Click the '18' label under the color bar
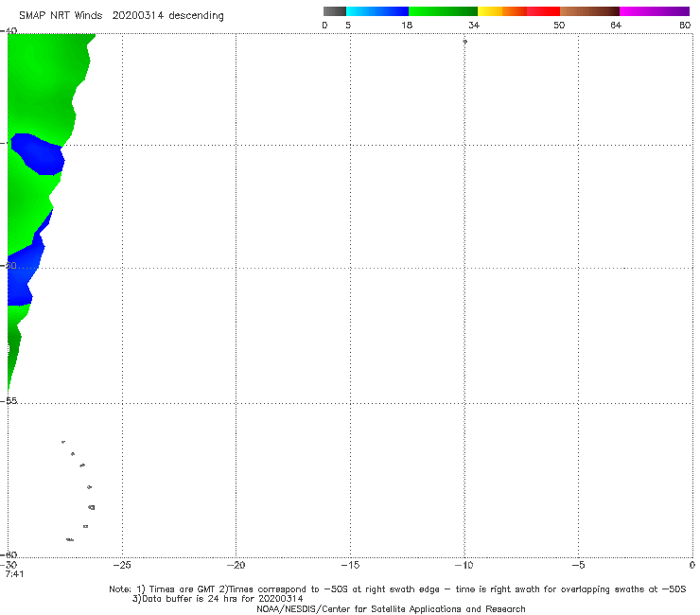This screenshot has width=700, height=615. coord(407,25)
